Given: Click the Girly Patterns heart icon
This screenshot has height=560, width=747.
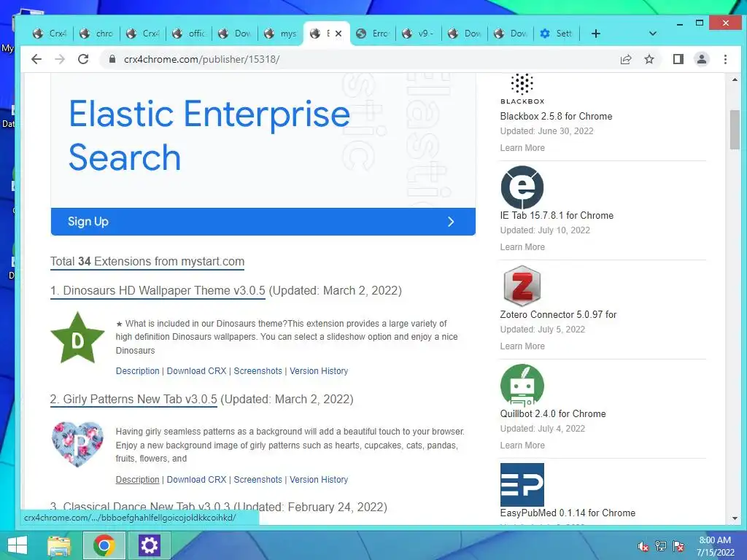Looking at the screenshot, I should coord(77,444).
